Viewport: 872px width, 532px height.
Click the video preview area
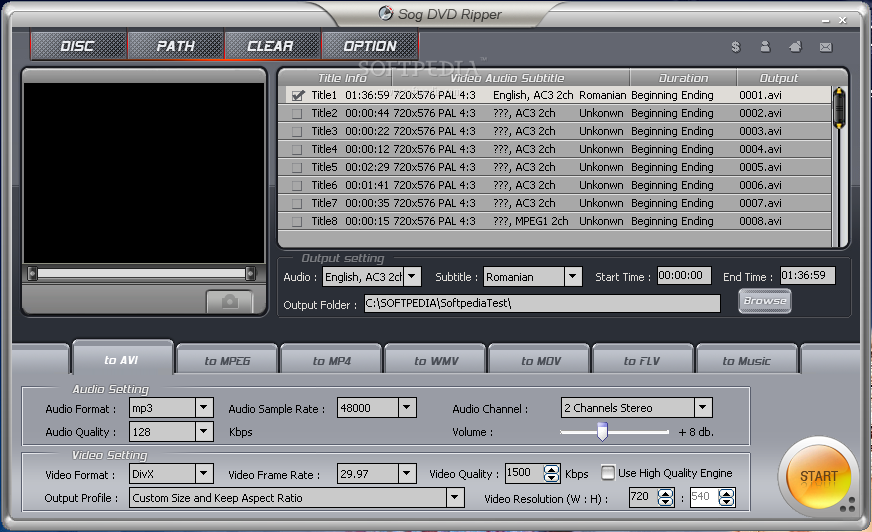(144, 173)
